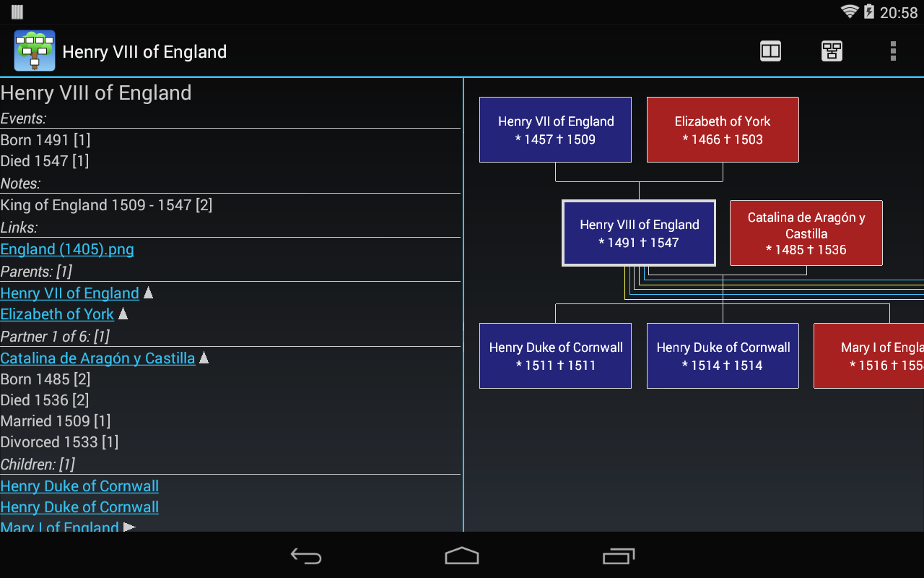Tap the 20:58 clock in the status bar
The width and height of the screenshot is (924, 578).
[899, 13]
